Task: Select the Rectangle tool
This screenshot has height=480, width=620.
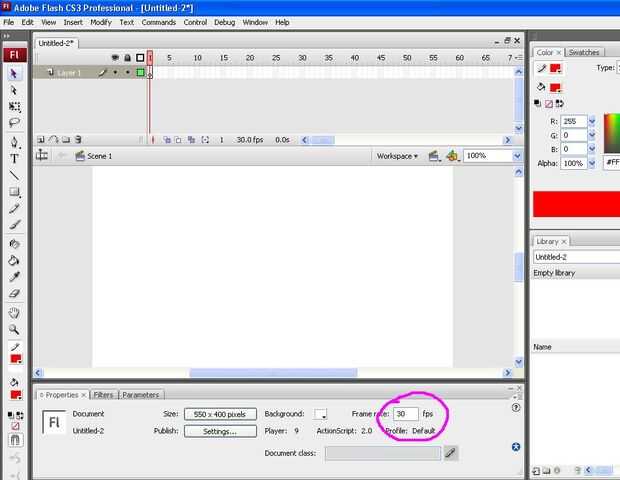Action: tap(15, 192)
